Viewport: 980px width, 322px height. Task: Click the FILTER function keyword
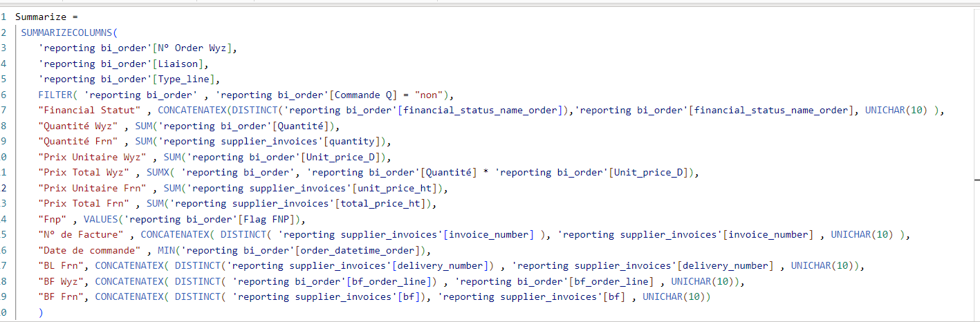[55, 95]
